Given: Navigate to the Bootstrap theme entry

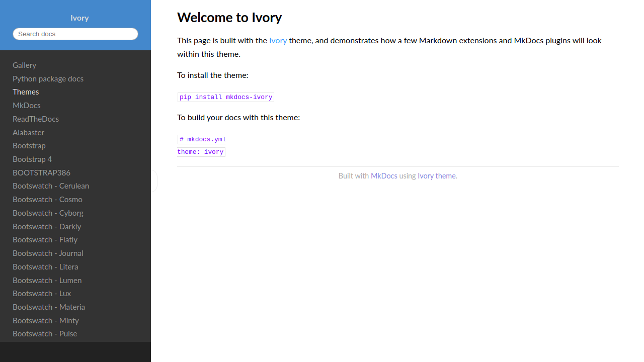Looking at the screenshot, I should coord(29,145).
